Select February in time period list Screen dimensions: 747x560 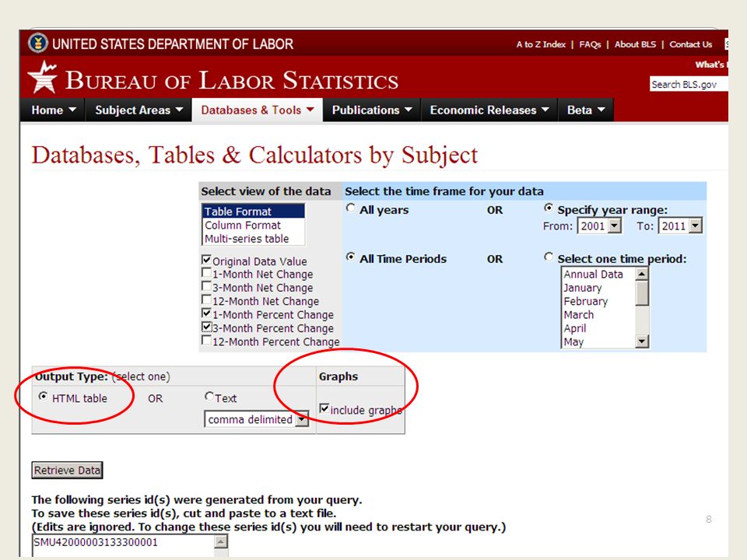(x=598, y=302)
